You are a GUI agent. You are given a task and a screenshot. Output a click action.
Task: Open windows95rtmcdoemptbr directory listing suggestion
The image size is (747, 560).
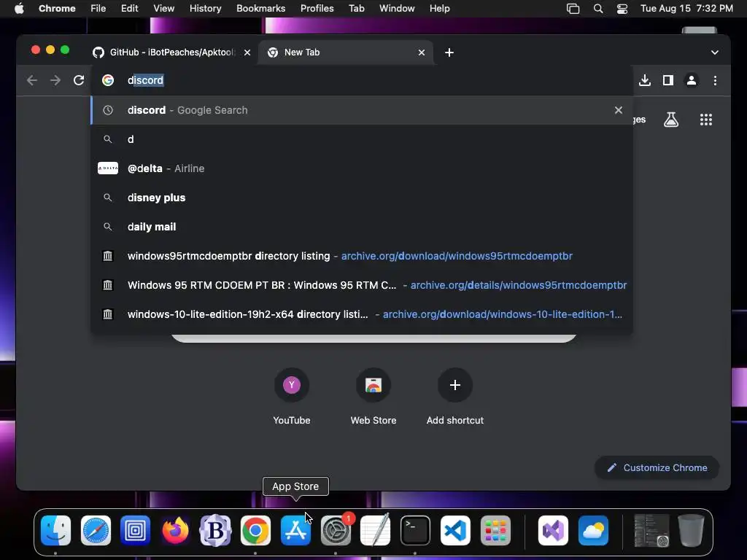(362, 256)
